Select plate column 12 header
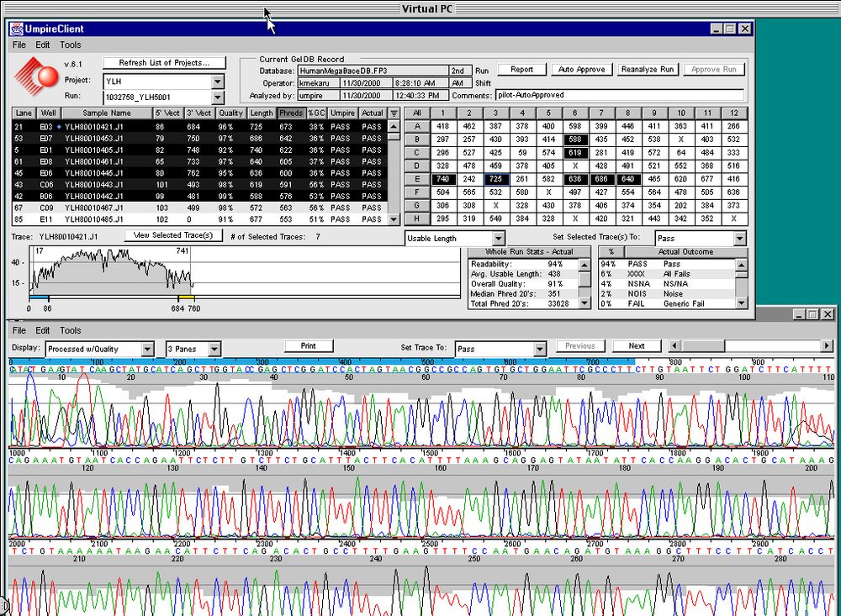841x616 pixels. click(733, 113)
